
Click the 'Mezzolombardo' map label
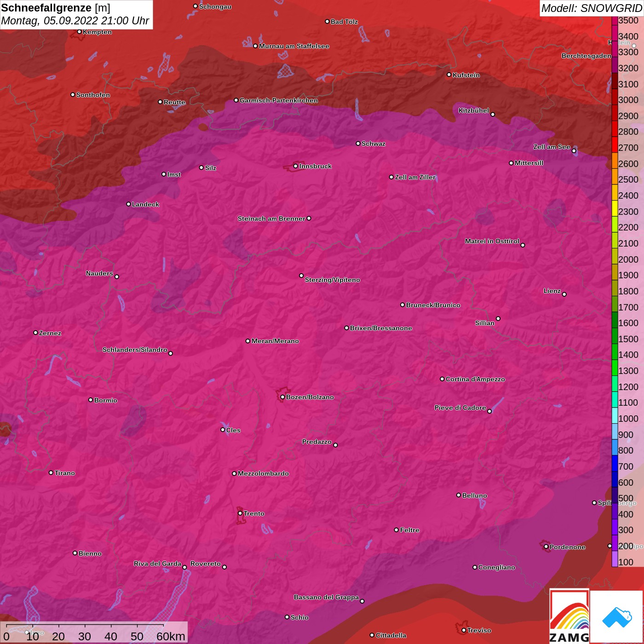tap(263, 473)
